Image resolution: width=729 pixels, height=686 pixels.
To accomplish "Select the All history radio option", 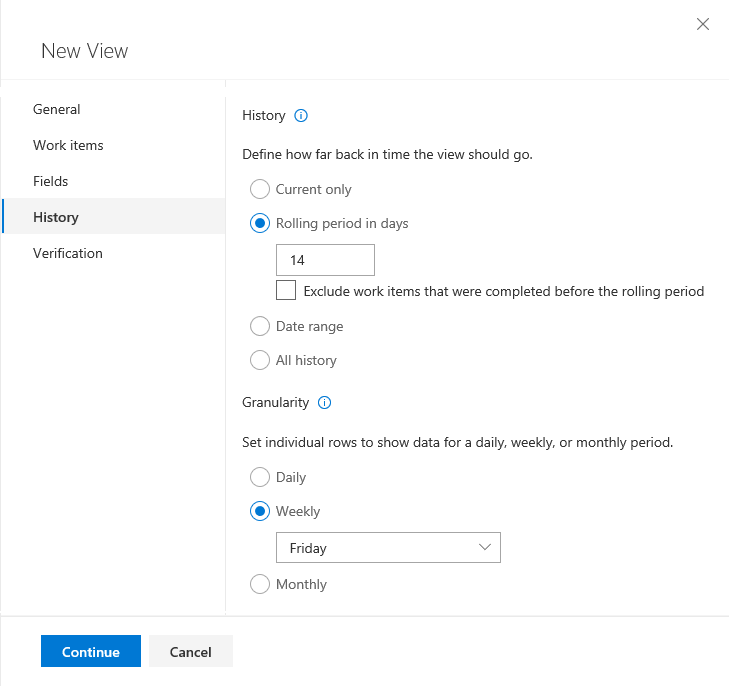I will (x=260, y=360).
